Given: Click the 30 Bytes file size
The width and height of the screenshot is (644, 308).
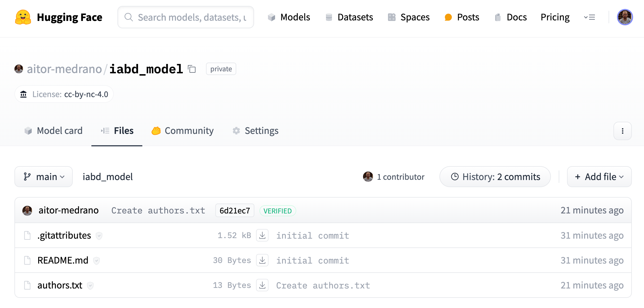Looking at the screenshot, I should [232, 260].
